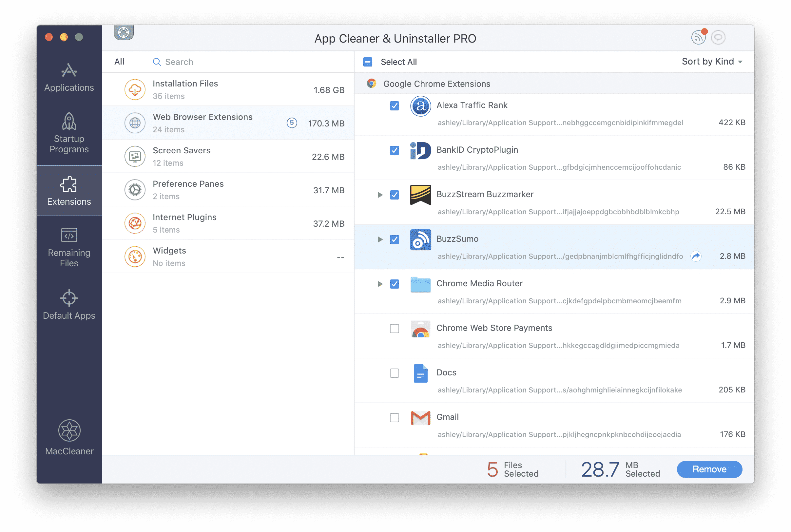Expand Chrome Media Router details
The height and width of the screenshot is (532, 791).
(379, 284)
